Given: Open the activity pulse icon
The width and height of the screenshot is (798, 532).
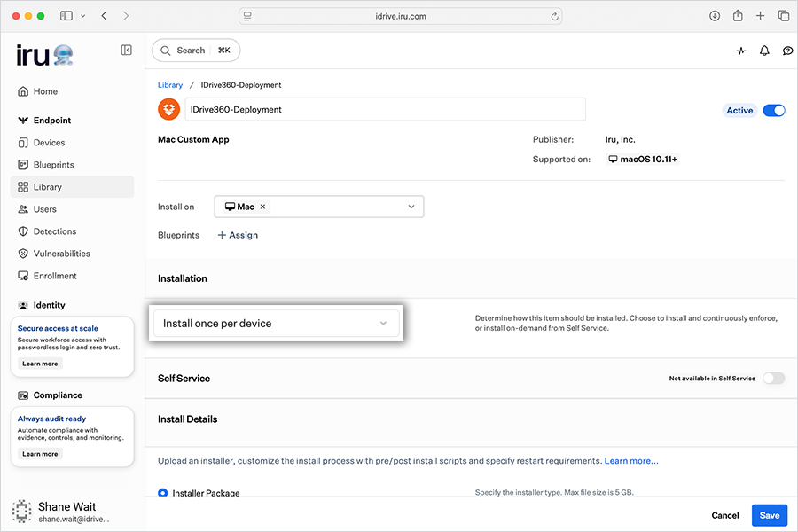Looking at the screenshot, I should [741, 51].
